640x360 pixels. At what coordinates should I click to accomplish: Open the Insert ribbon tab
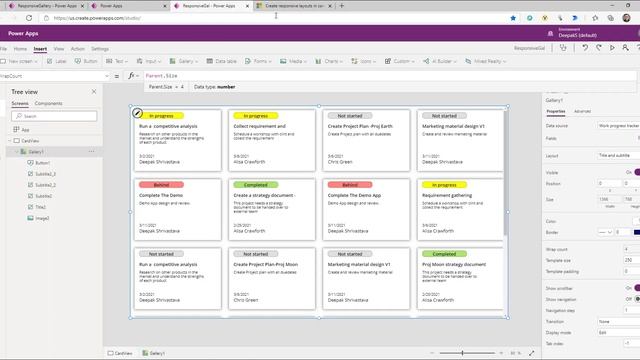point(40,49)
